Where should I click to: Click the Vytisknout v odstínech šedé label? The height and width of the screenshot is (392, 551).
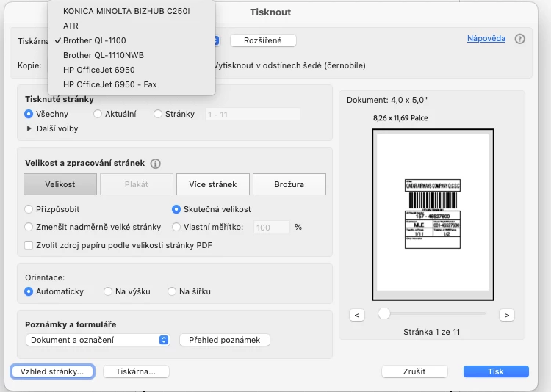click(x=290, y=65)
